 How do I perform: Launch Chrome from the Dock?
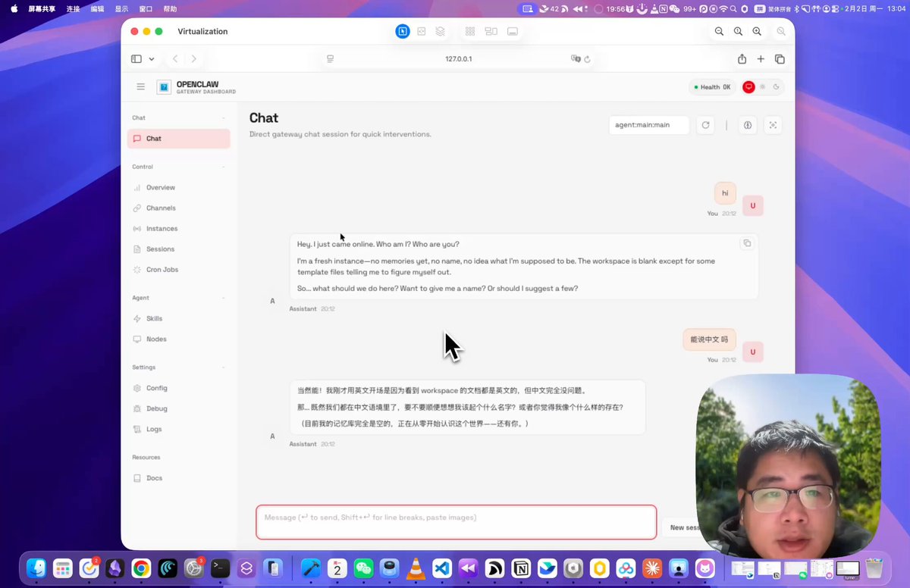point(141,568)
